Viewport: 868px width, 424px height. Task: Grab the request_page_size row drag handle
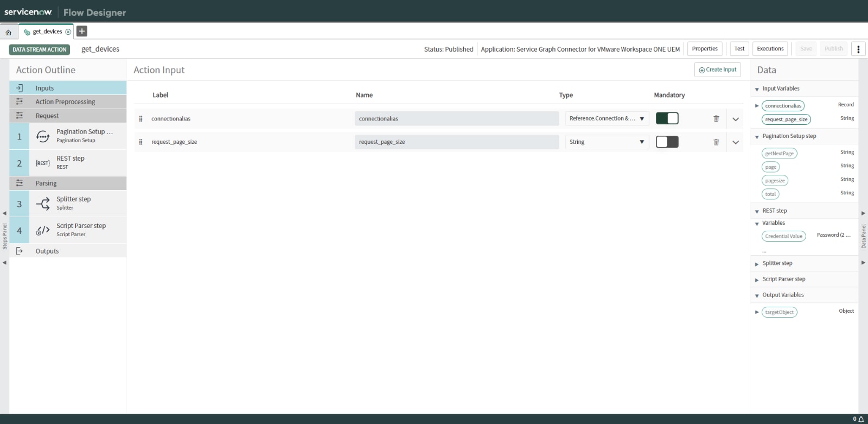141,142
